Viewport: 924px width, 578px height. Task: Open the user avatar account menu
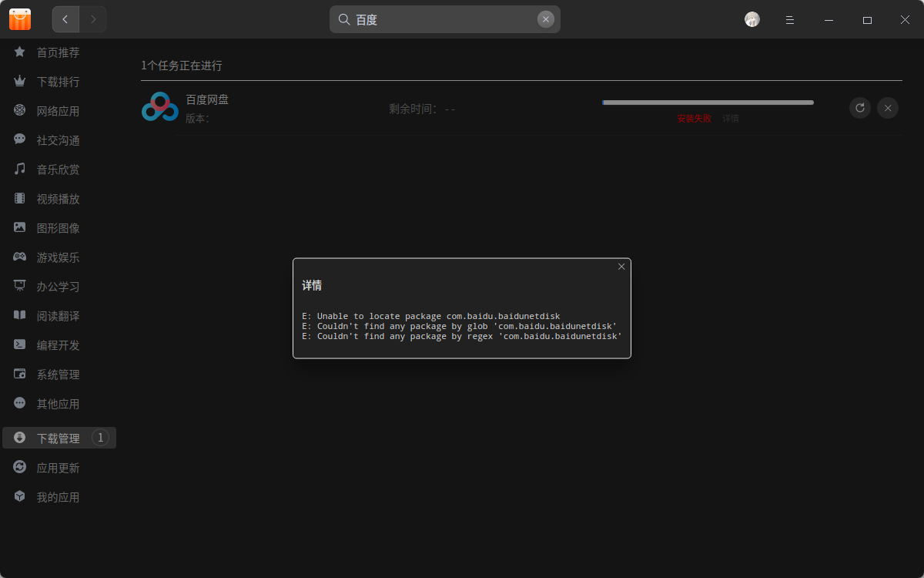(752, 19)
